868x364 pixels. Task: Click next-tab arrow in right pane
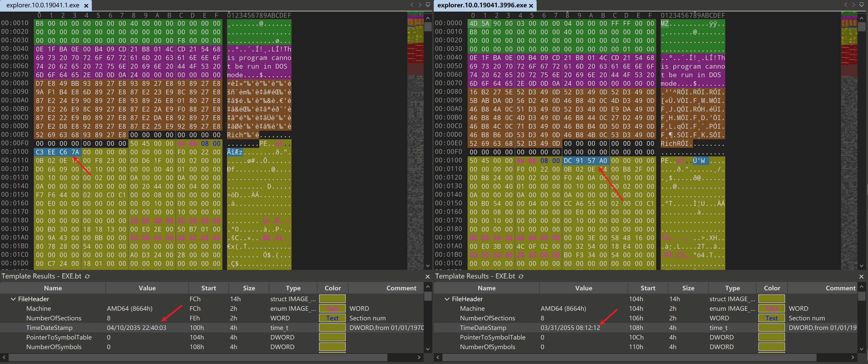[x=854, y=5]
